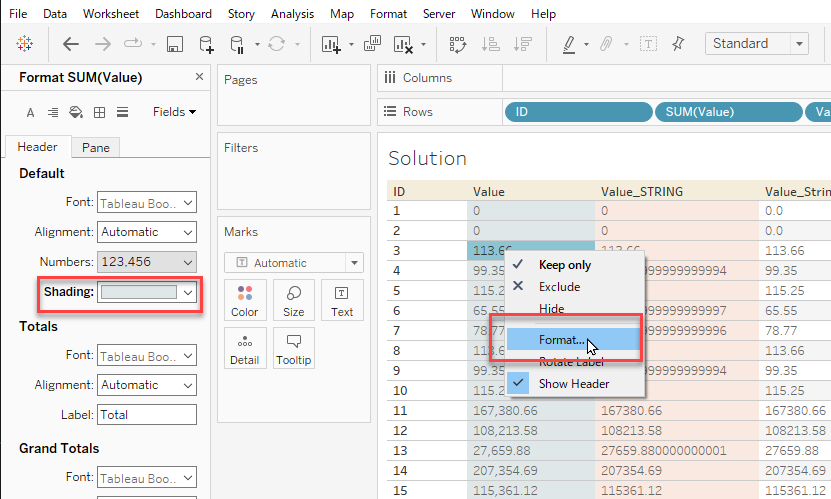
Task: Open the Analysis menu
Action: coord(293,14)
